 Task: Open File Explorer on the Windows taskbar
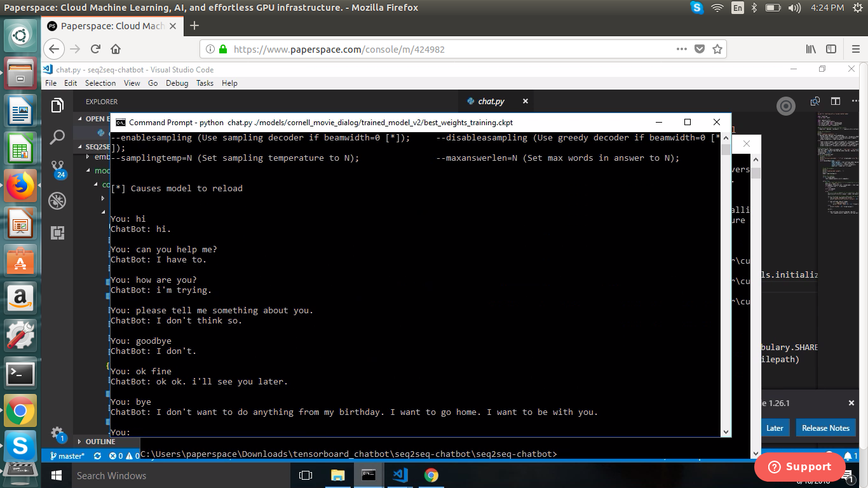click(337, 475)
